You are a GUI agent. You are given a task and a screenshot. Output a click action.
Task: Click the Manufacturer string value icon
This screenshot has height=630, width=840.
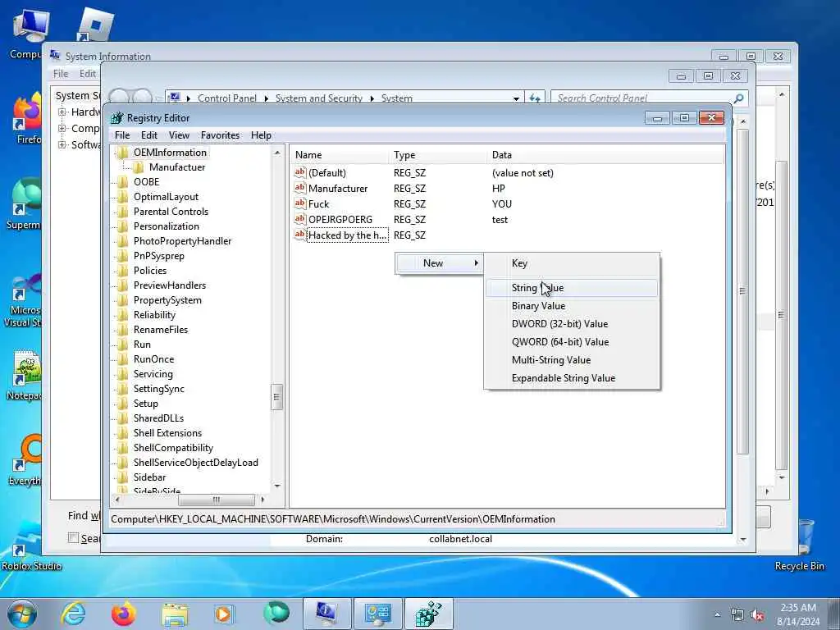(x=300, y=188)
